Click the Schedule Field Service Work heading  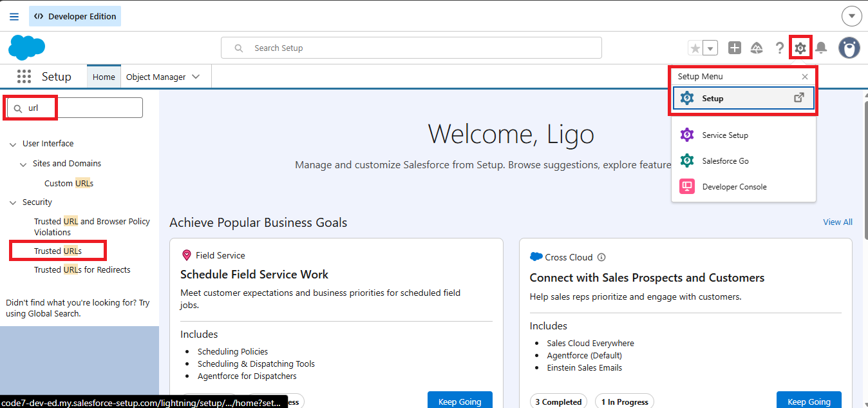click(x=254, y=275)
